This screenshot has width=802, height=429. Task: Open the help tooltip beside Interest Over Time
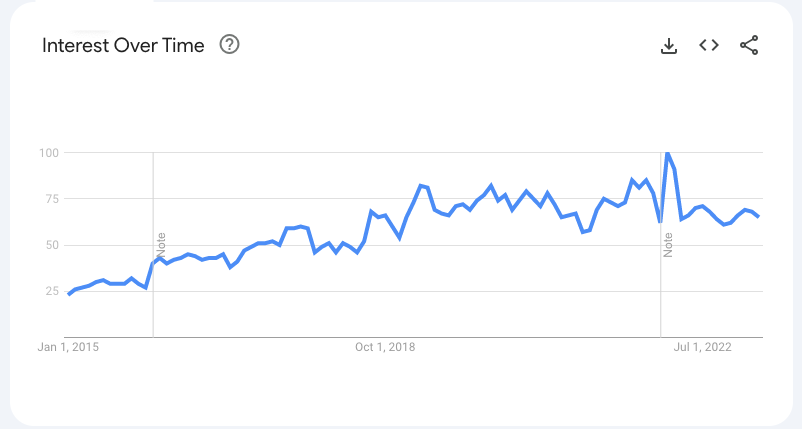click(x=229, y=45)
